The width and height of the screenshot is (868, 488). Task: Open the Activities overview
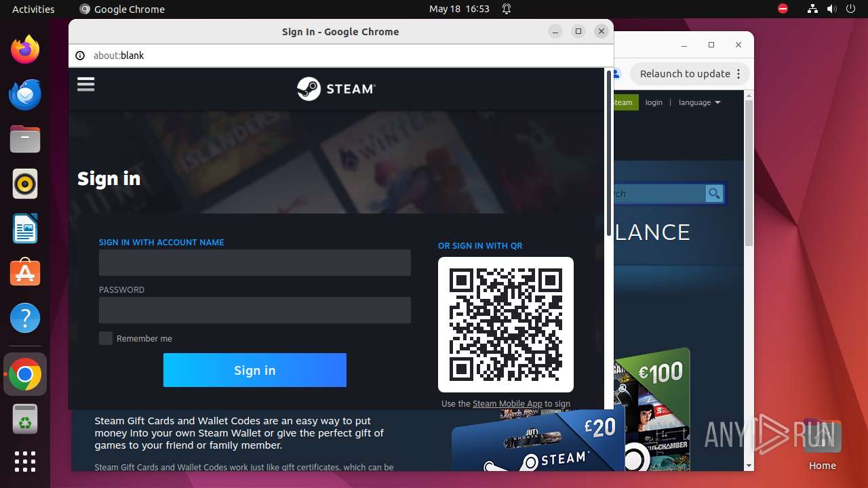(x=33, y=9)
